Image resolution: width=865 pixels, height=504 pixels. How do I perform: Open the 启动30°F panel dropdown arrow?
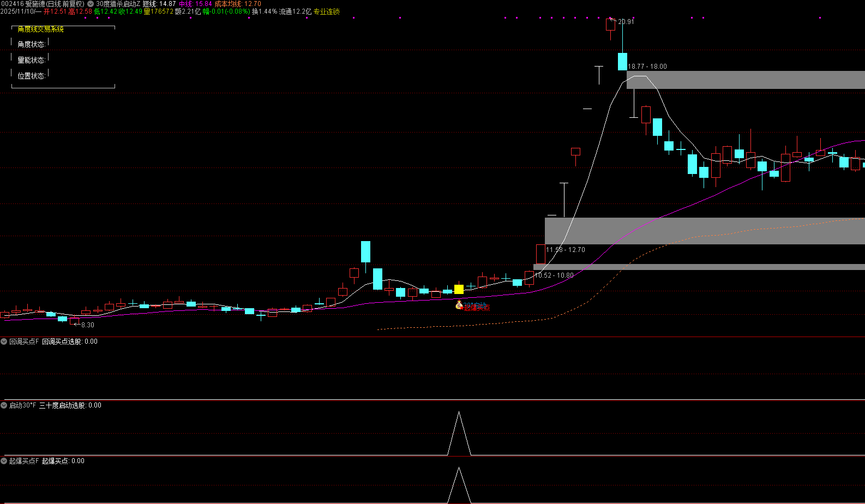(4, 405)
